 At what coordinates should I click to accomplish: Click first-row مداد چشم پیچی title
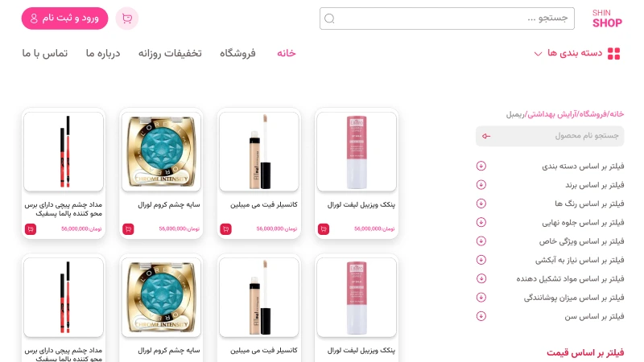coord(64,209)
